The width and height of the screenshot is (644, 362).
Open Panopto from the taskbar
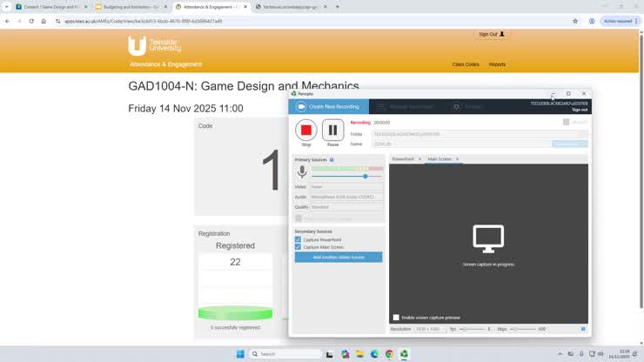404,354
